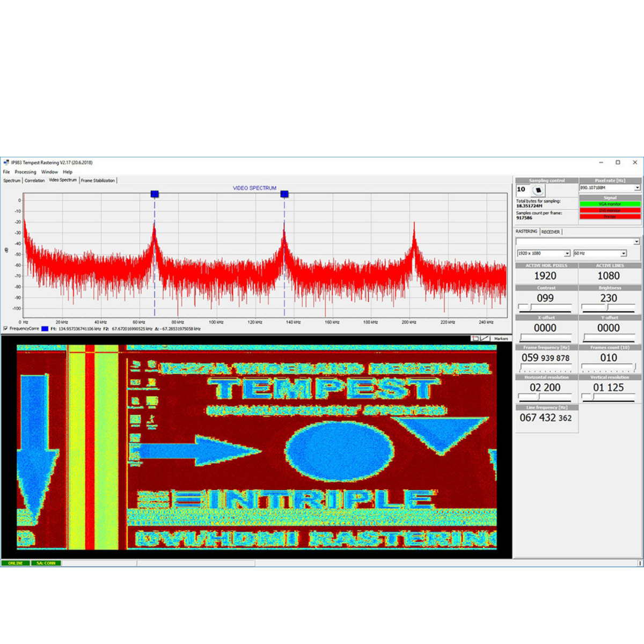This screenshot has width=644, height=644.
Task: Click the rastered TEMPEST image display
Action: (257, 447)
